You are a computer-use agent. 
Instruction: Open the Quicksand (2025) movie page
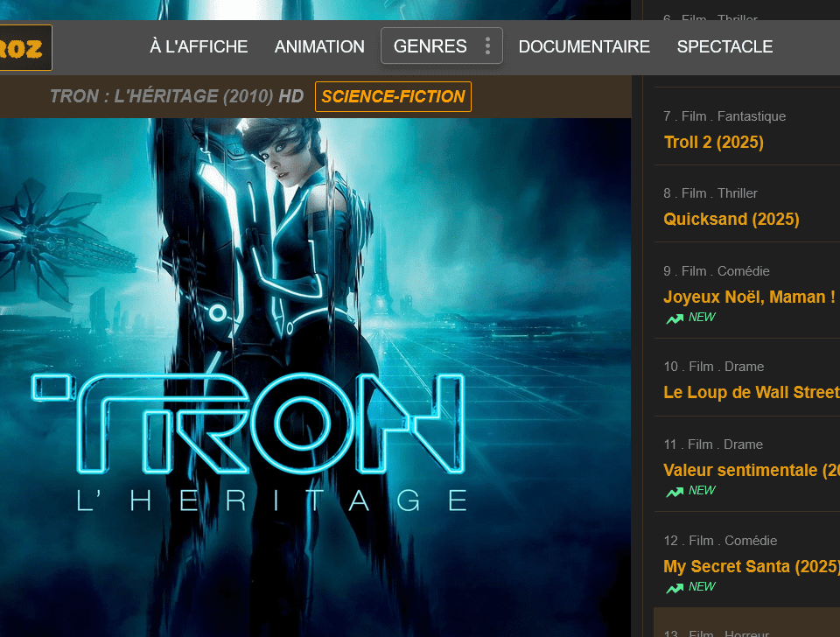tap(731, 219)
